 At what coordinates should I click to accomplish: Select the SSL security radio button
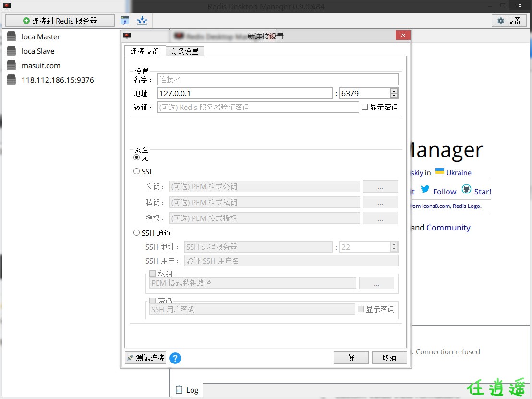[137, 171]
